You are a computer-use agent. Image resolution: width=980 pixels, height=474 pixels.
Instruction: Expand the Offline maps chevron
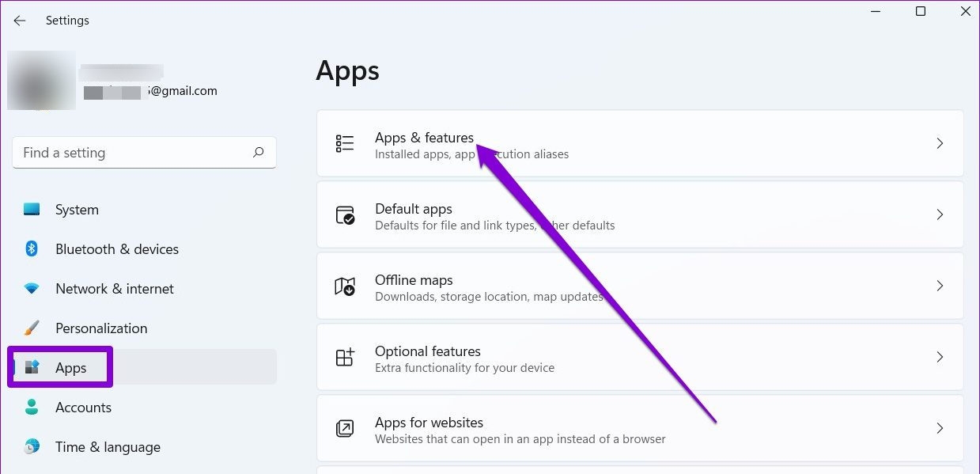tap(940, 286)
